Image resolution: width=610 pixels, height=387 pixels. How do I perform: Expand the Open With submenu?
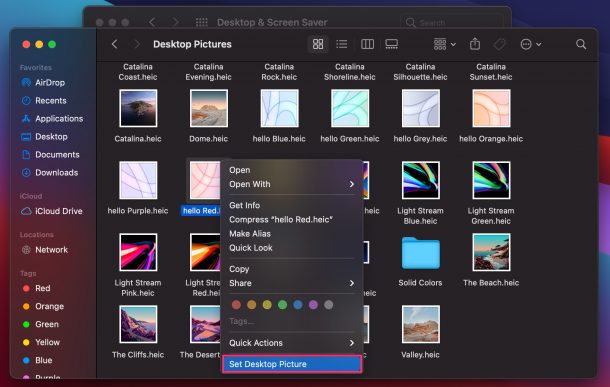(292, 184)
